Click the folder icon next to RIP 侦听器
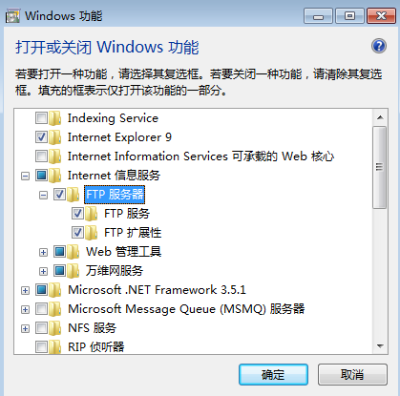The image size is (400, 396). 55,347
